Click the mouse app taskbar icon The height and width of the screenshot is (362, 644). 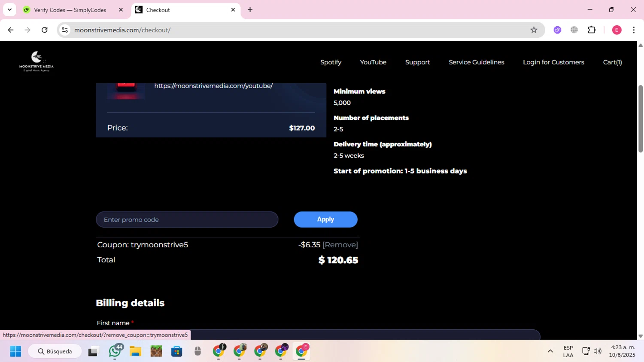point(197,351)
